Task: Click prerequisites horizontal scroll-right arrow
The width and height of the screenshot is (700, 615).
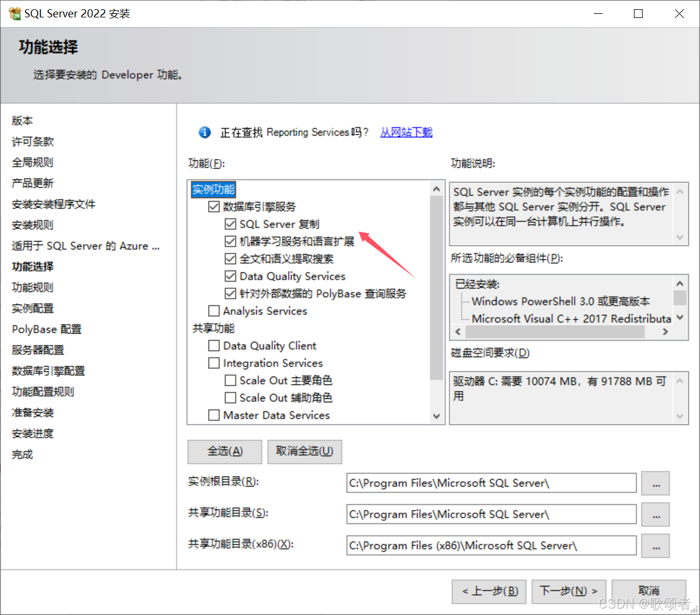Action: coord(665,332)
